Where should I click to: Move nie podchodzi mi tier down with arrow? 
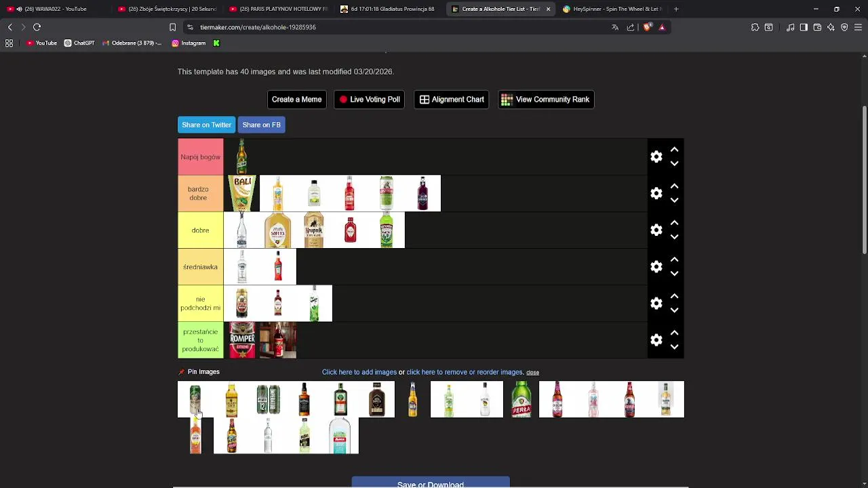[x=674, y=310]
